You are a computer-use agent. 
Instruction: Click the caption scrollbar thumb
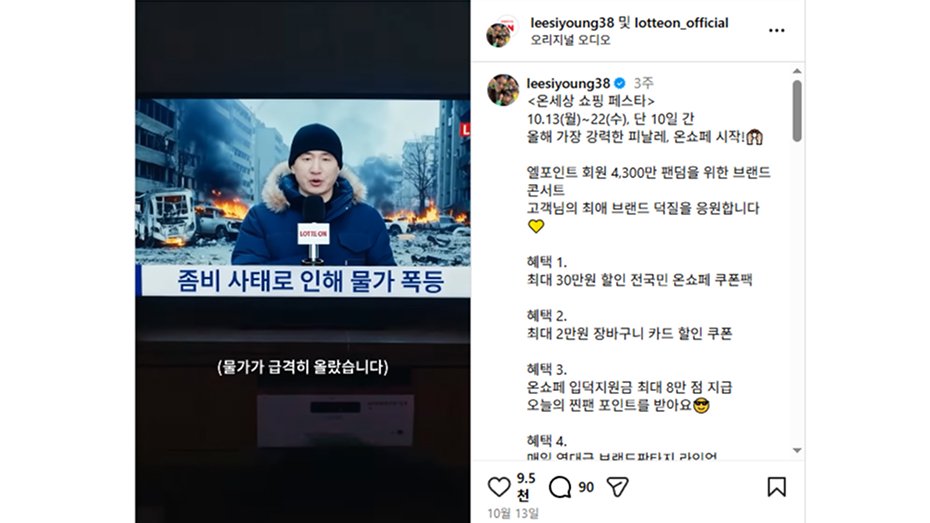tap(797, 111)
